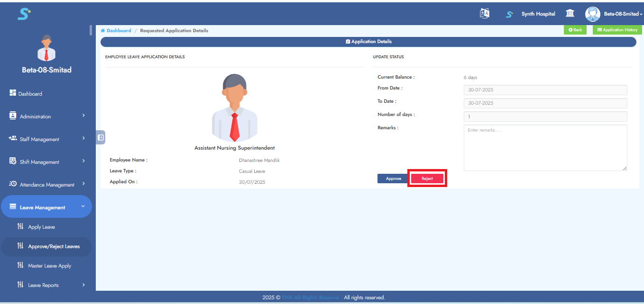Click the employee profile picture
644x304 pixels.
click(234, 108)
